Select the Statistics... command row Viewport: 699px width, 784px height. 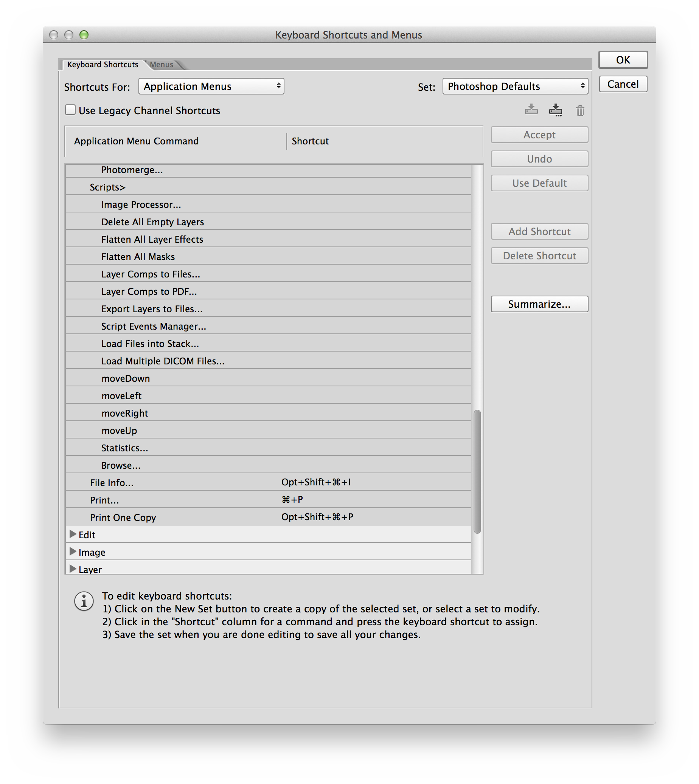pos(269,448)
